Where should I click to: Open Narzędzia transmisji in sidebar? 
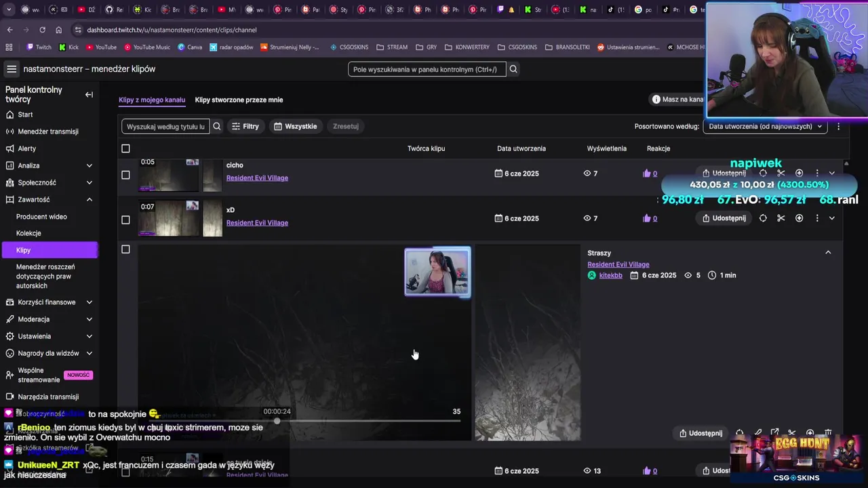coord(49,396)
